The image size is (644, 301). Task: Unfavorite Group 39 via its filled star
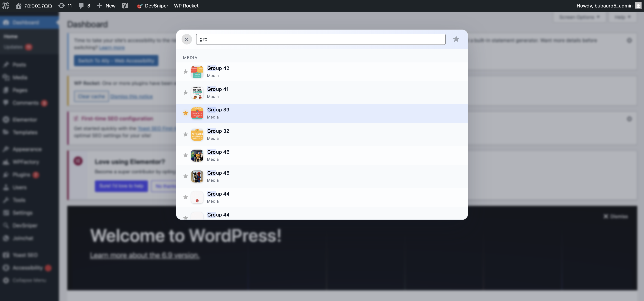tap(185, 113)
